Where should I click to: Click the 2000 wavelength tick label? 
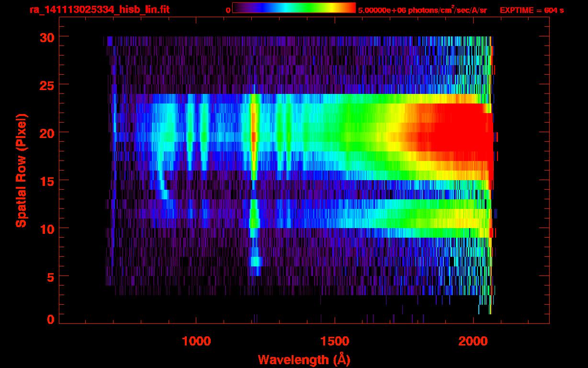(x=473, y=342)
